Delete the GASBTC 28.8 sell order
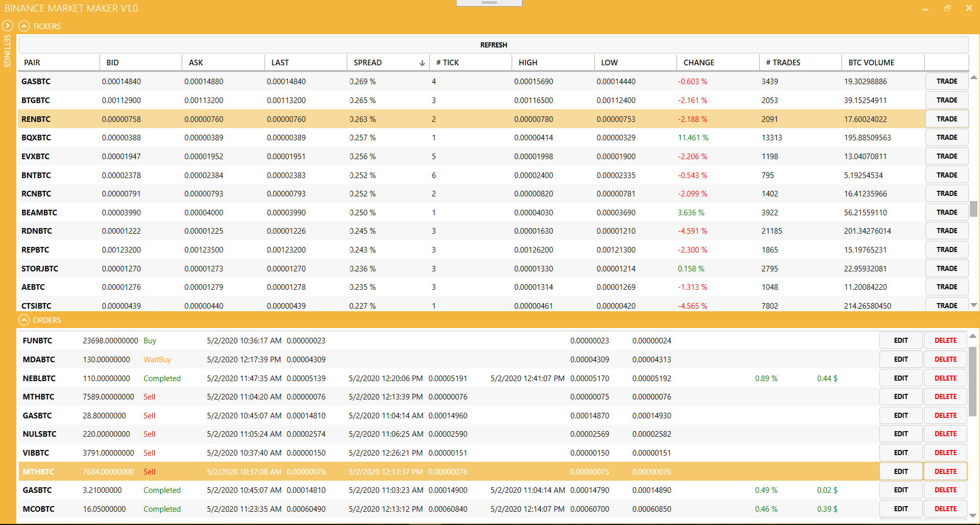Viewport: 980px width, 525px height. 945,415
